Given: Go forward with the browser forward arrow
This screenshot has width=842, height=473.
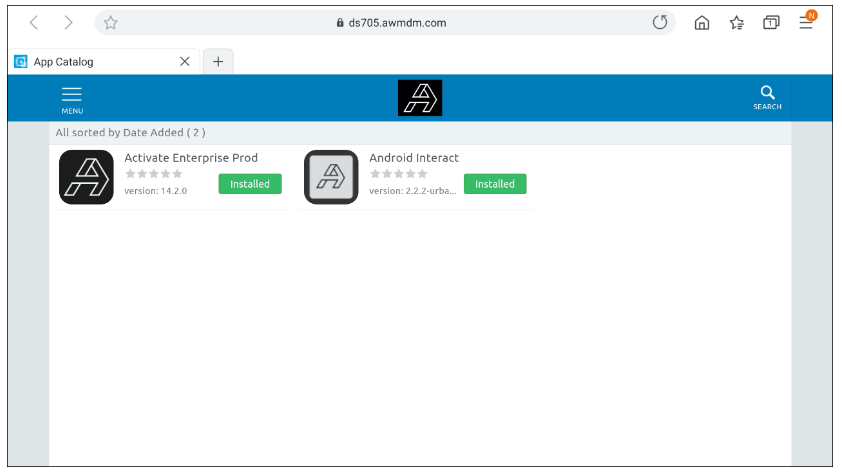Looking at the screenshot, I should pos(68,23).
